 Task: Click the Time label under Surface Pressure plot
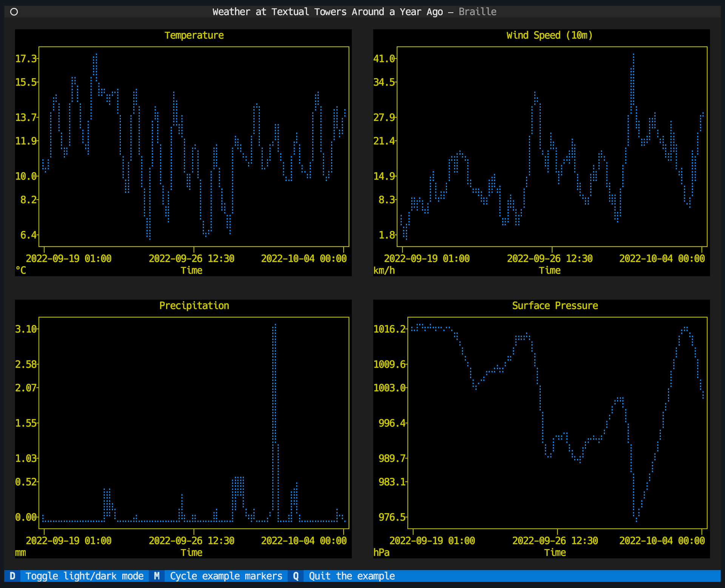(555, 553)
